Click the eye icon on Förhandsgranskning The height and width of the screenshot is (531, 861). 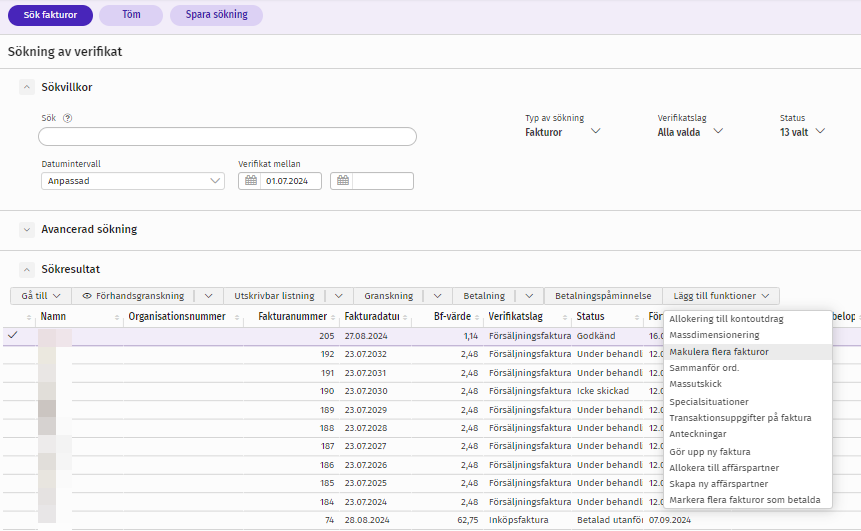[x=87, y=296]
